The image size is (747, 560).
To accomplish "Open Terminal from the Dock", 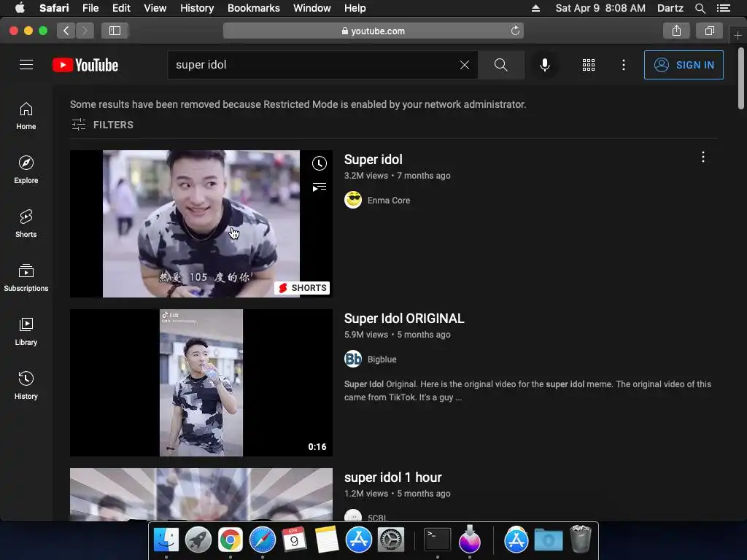I will coord(438,540).
